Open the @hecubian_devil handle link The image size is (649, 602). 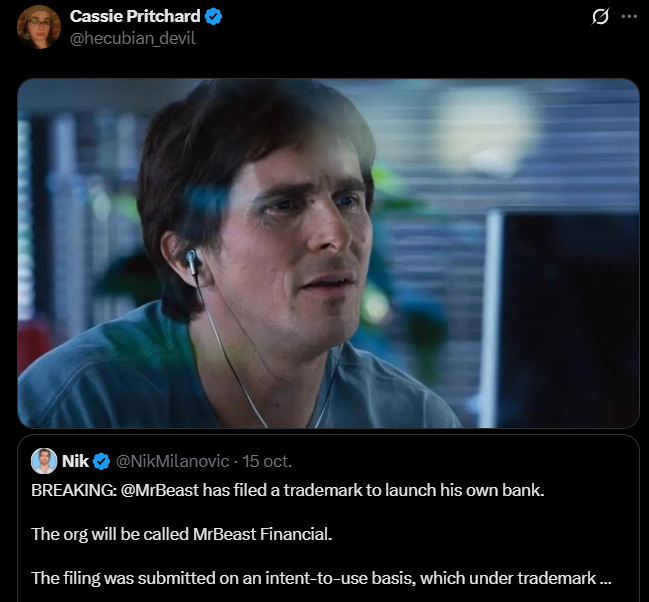coord(132,39)
